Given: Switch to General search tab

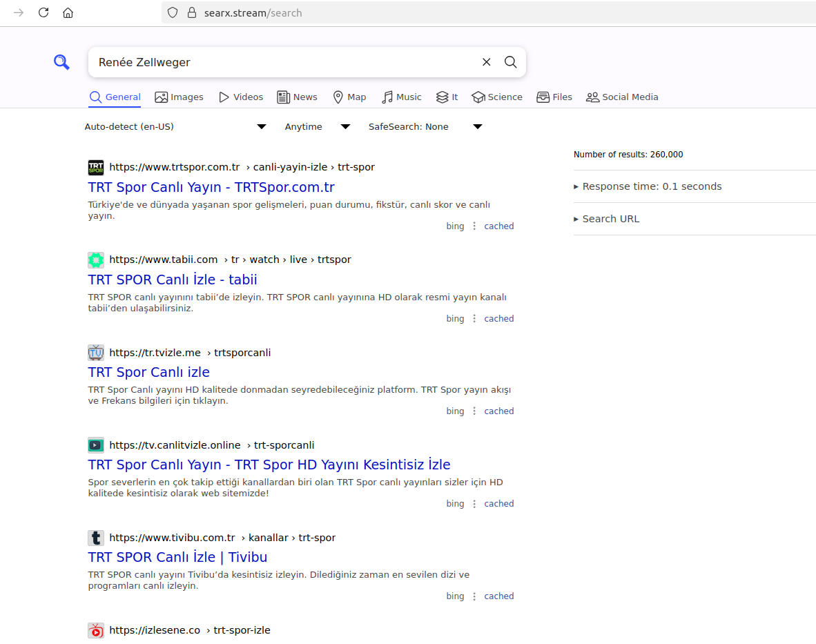Looking at the screenshot, I should click(x=115, y=97).
